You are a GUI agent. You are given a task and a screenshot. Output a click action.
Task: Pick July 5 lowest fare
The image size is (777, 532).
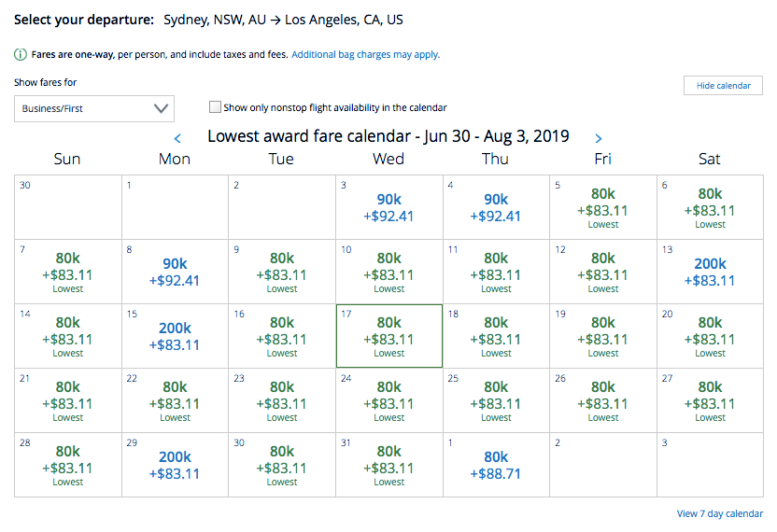point(603,206)
